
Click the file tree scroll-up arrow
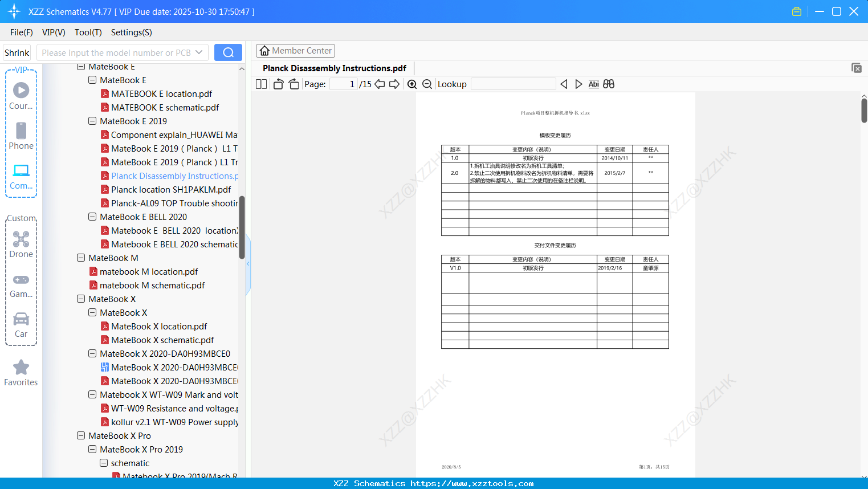pyautogui.click(x=242, y=69)
